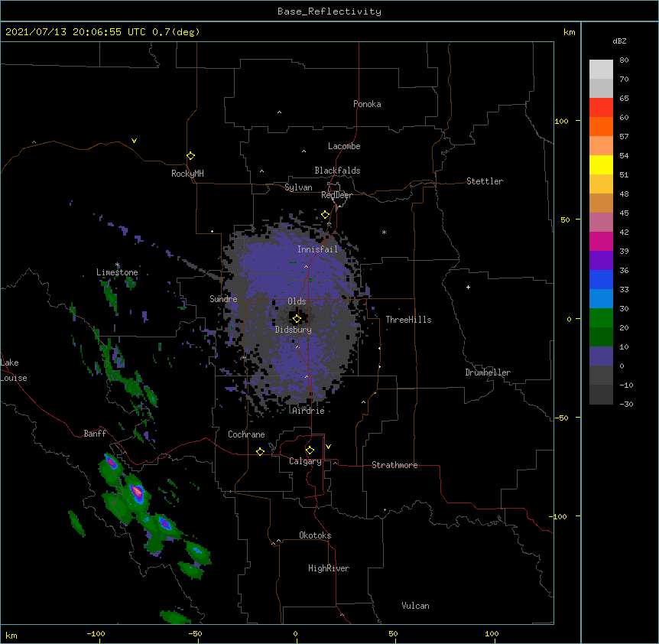Click the Olds label
The width and height of the screenshot is (659, 644).
pos(297,301)
